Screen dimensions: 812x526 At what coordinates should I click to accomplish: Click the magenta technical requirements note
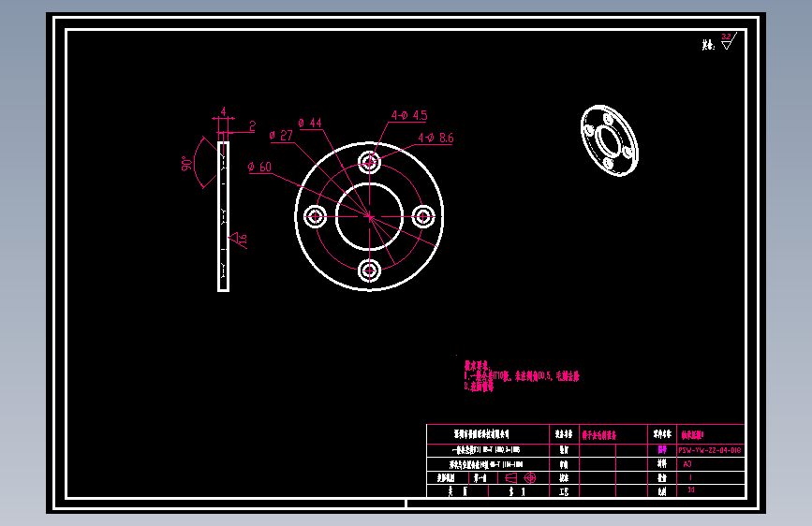coord(522,376)
